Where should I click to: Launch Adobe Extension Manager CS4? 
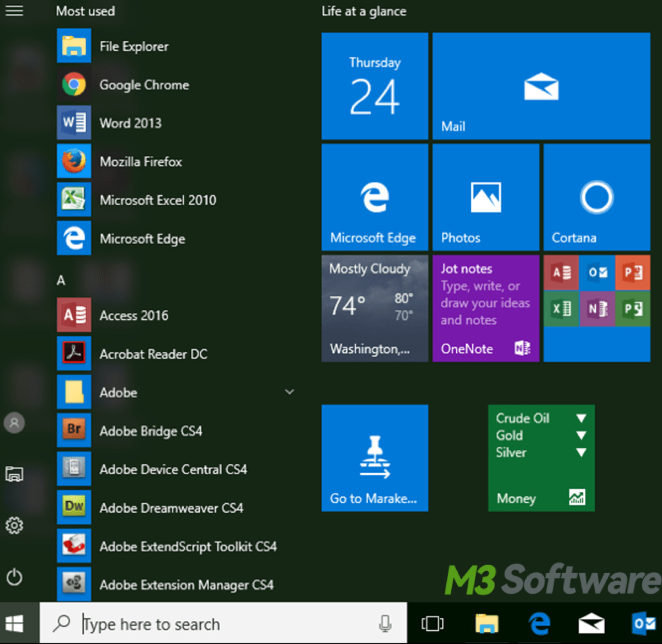coord(177,584)
